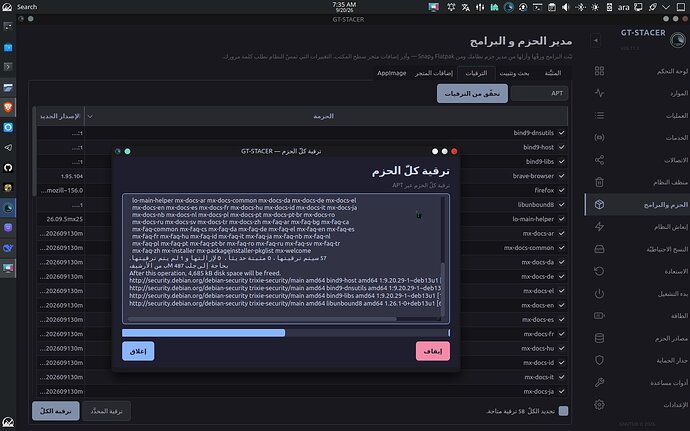Launch Brave browser from the left dock

coord(8,107)
